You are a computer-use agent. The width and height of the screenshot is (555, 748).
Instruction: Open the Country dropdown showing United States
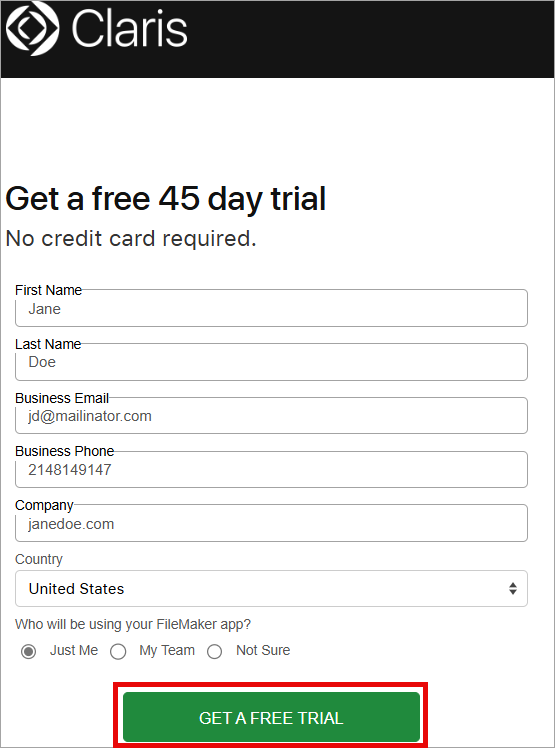(271, 589)
